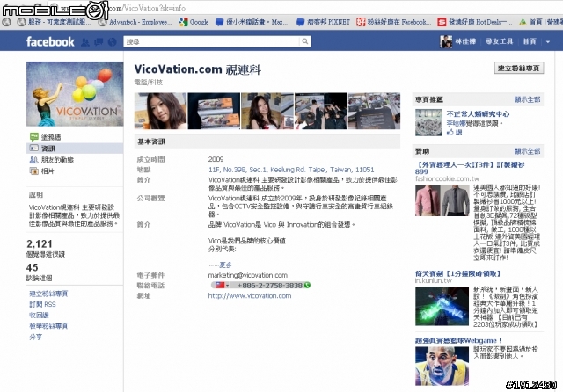Open the 優小米微話畫 bookmark
Viewport: 563px width, 392px height.
point(252,22)
